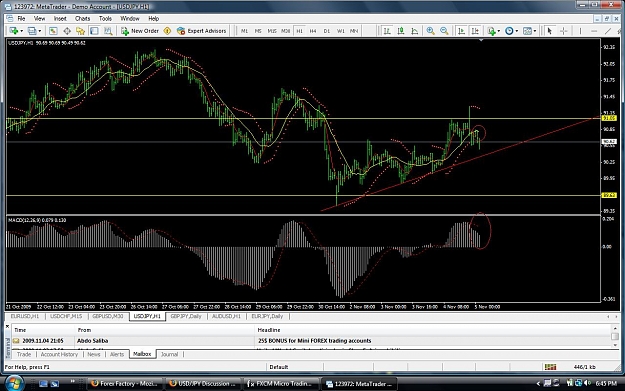Select the MN timeframe button

pos(354,31)
